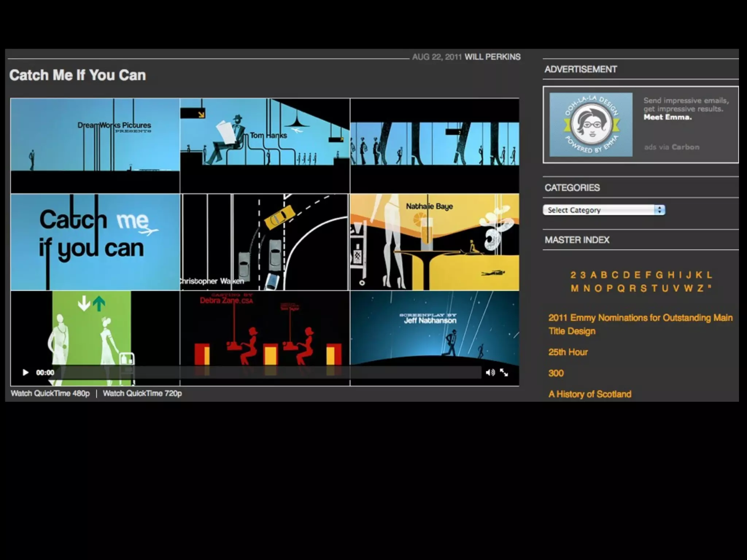Click the Will Perkins author name

[492, 57]
